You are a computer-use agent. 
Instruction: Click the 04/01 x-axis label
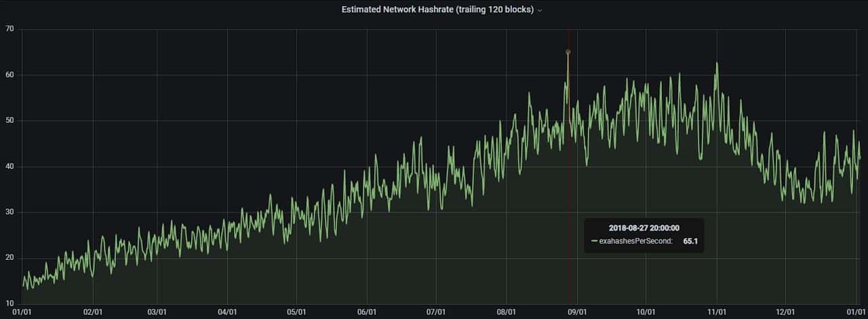pos(227,312)
